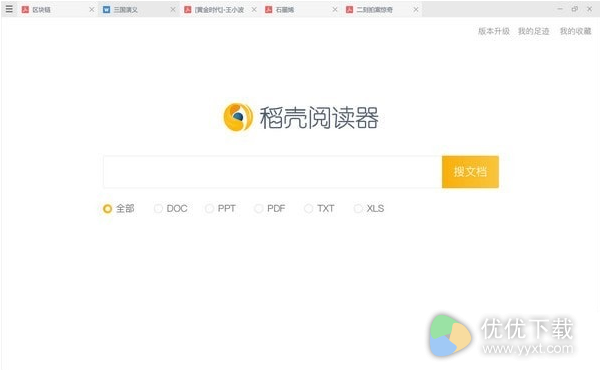
Task: Open the hamburger main menu
Action: pos(9,9)
